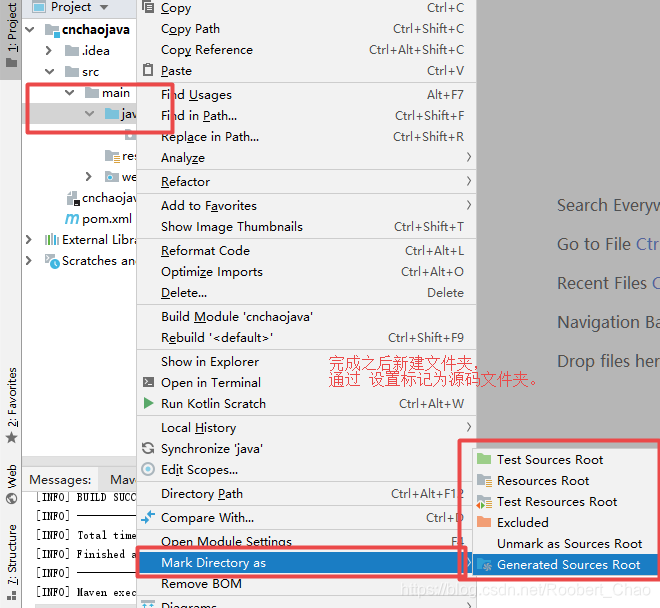
Task: Select Reformat Code menu entry
Action: pyautogui.click(x=306, y=251)
